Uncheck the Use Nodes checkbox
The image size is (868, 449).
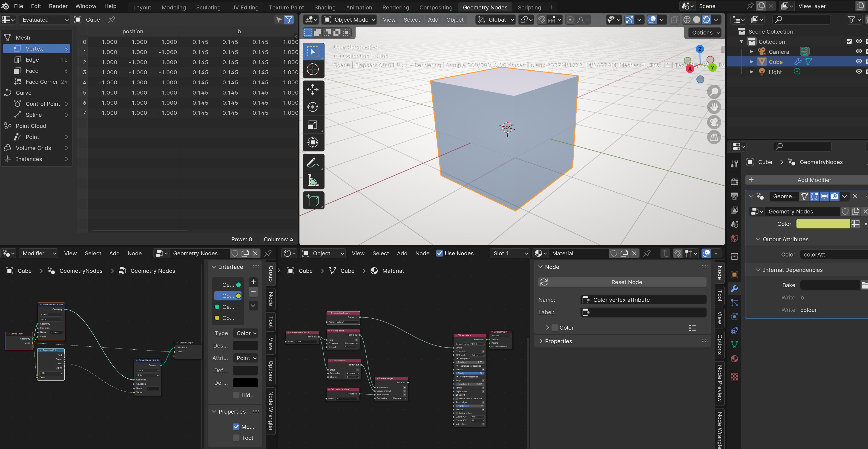439,253
